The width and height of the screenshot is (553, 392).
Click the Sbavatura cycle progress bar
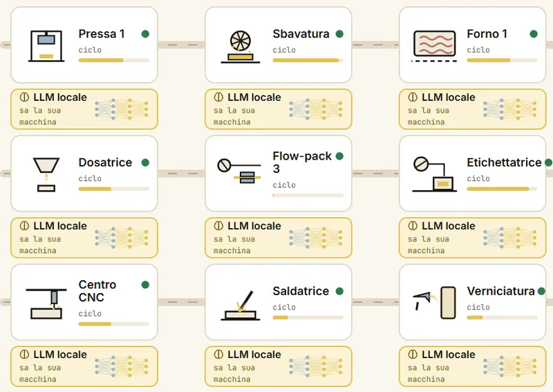pyautogui.click(x=308, y=60)
